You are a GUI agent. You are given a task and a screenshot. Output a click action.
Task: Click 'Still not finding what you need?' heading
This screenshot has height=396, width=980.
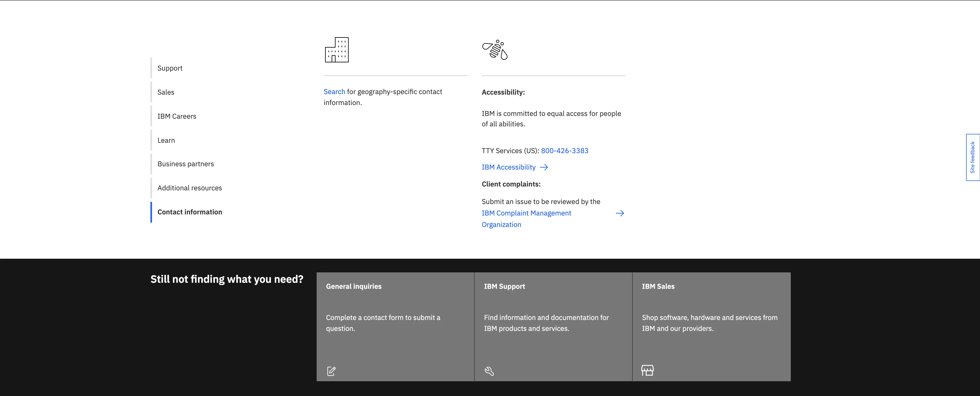227,279
